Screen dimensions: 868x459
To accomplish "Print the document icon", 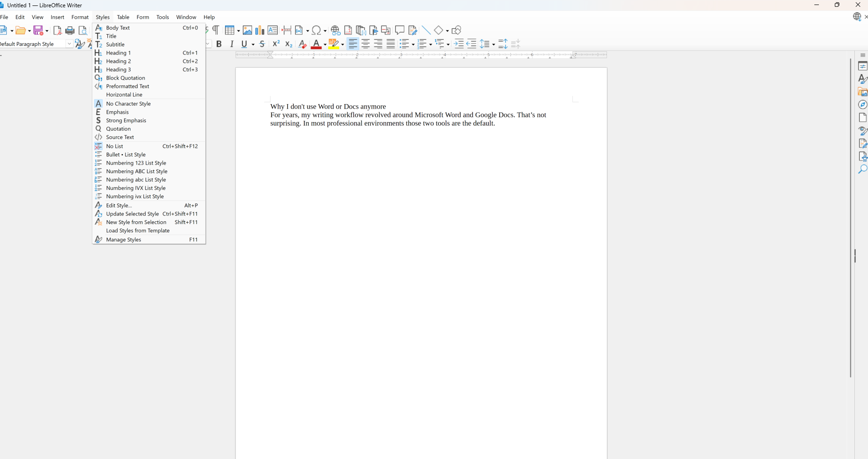I will tap(70, 30).
